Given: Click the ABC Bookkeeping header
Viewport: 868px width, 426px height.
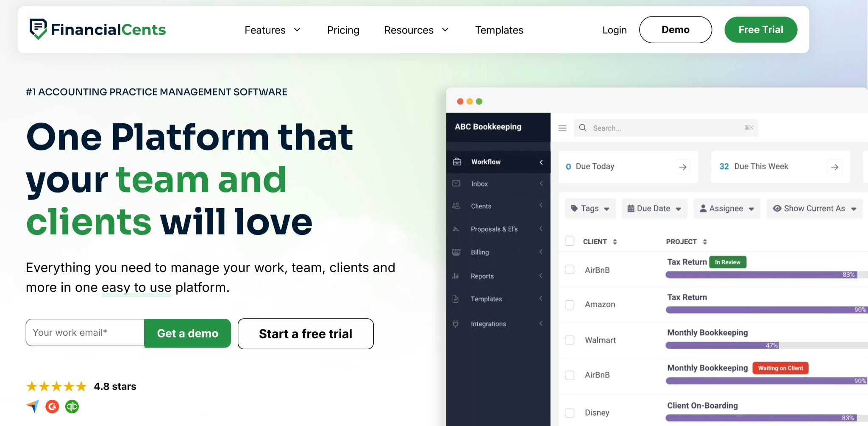Looking at the screenshot, I should click(488, 127).
